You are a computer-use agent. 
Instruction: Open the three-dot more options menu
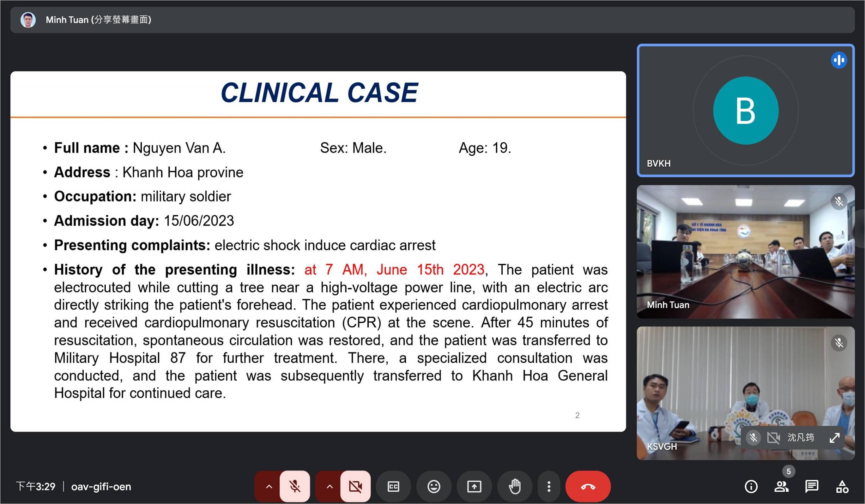click(x=549, y=486)
